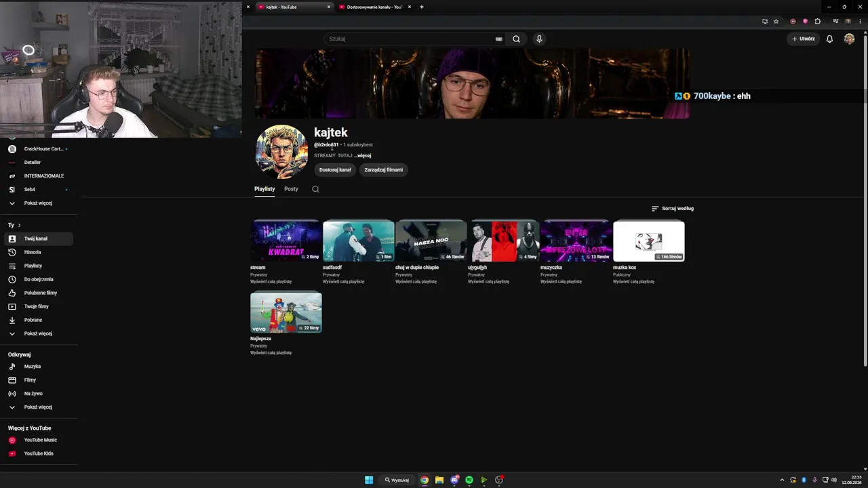Image resolution: width=868 pixels, height=488 pixels.
Task: Open Muzyka in the Odkrywaj section
Action: [39, 367]
